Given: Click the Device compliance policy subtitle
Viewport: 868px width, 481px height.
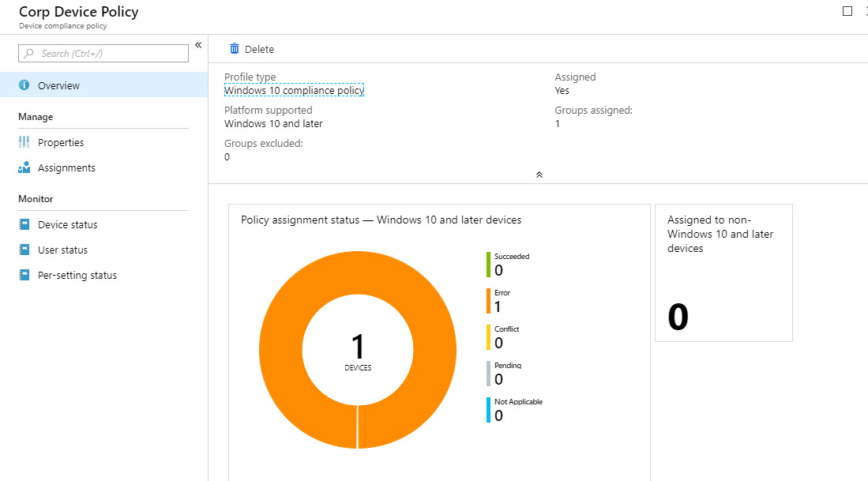Looking at the screenshot, I should click(63, 26).
